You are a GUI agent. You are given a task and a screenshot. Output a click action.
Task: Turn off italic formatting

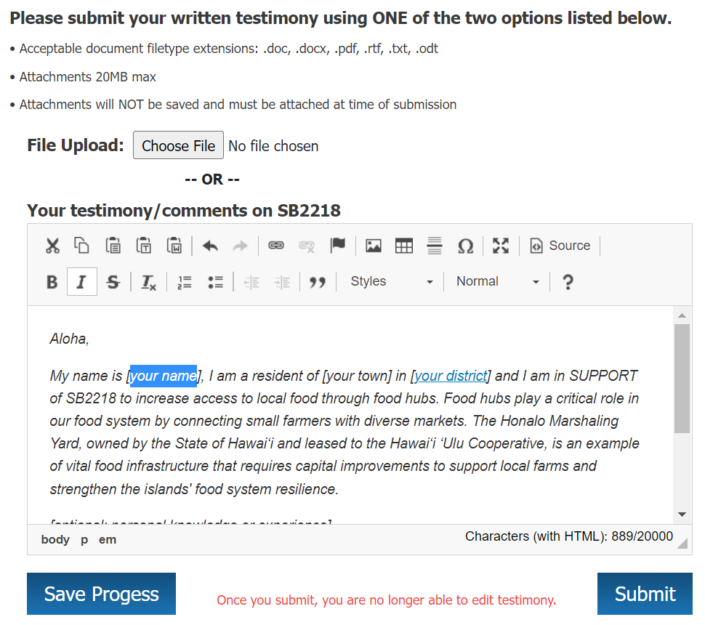(81, 282)
